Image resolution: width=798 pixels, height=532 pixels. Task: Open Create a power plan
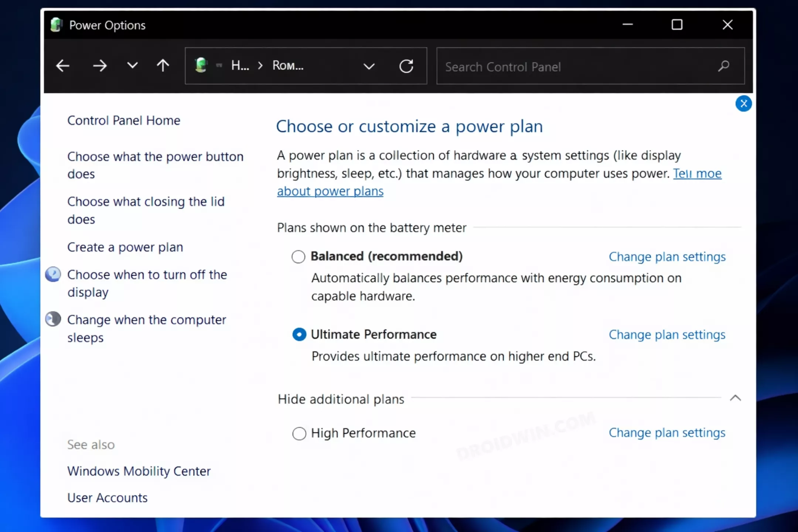tap(125, 247)
